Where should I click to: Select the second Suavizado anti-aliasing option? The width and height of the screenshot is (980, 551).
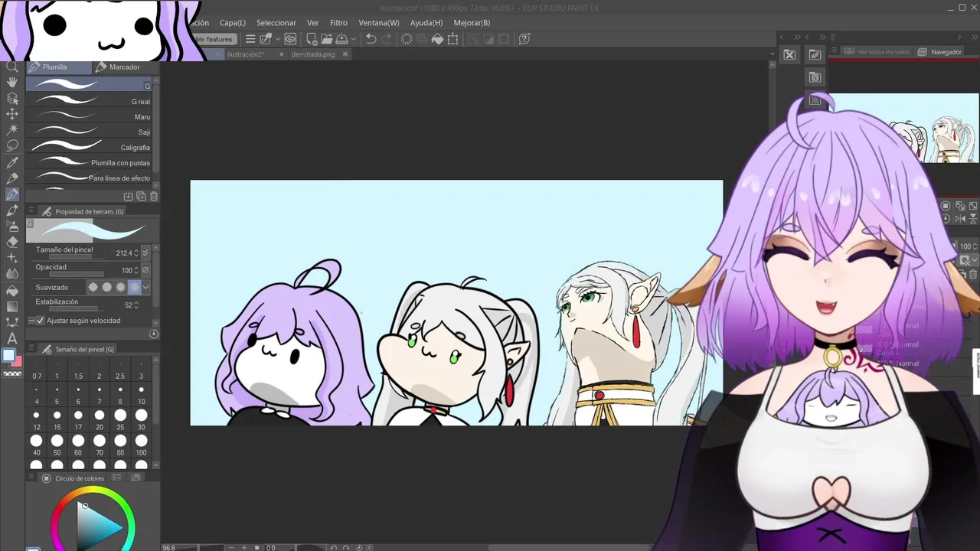pyautogui.click(x=107, y=287)
